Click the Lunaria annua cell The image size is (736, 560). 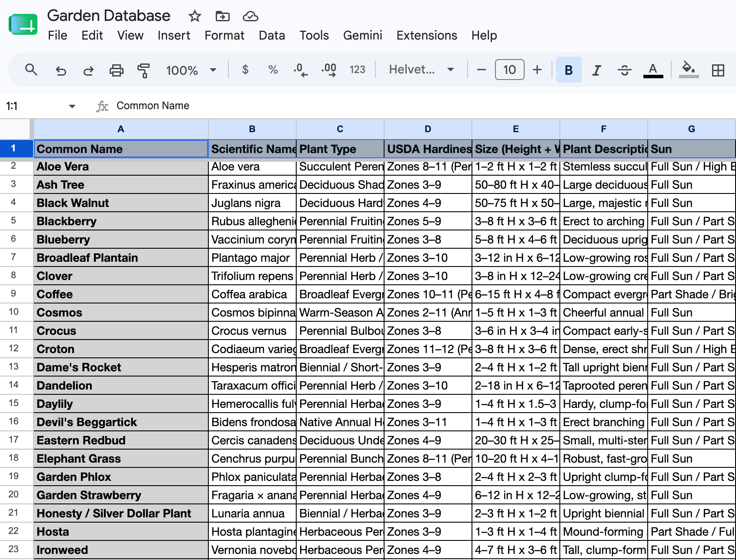[252, 513]
